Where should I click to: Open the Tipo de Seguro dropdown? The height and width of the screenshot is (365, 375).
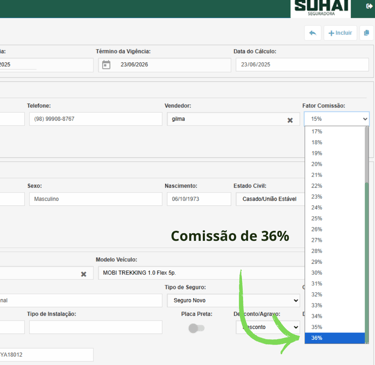(x=233, y=300)
